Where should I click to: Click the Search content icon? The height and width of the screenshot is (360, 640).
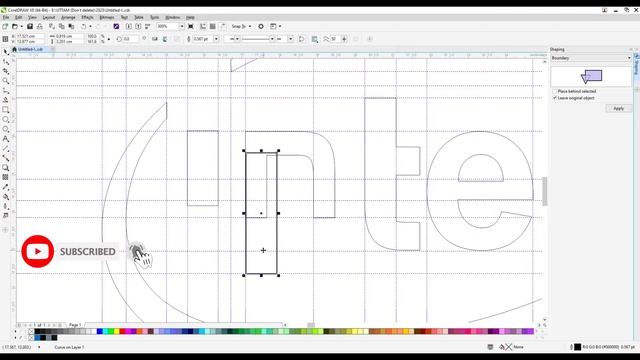pyautogui.click(x=116, y=26)
